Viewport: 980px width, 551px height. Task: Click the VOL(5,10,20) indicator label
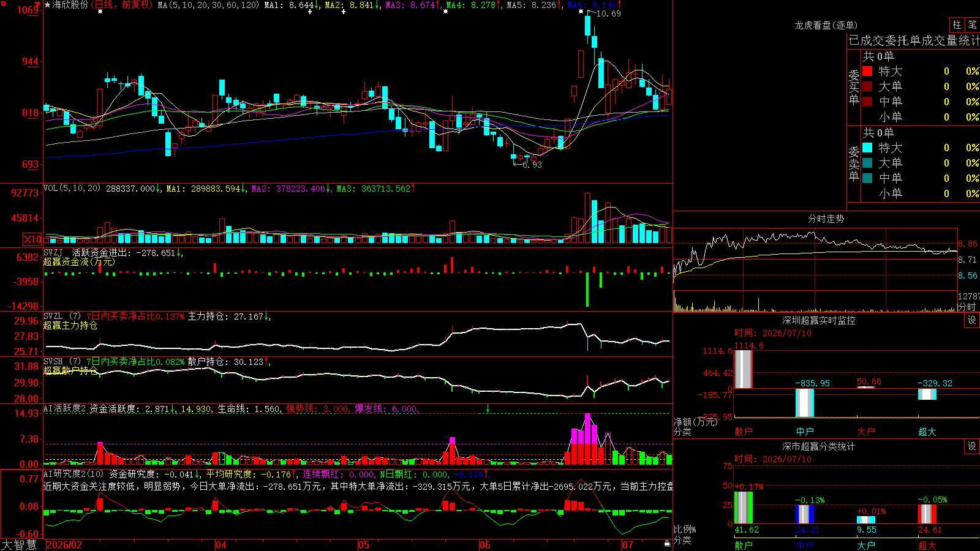tap(72, 189)
